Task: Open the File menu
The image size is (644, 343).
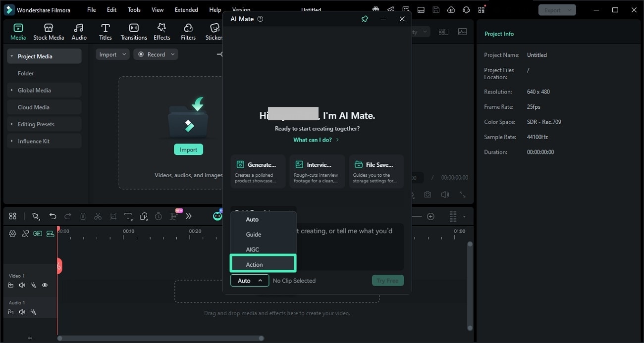Action: pyautogui.click(x=92, y=10)
